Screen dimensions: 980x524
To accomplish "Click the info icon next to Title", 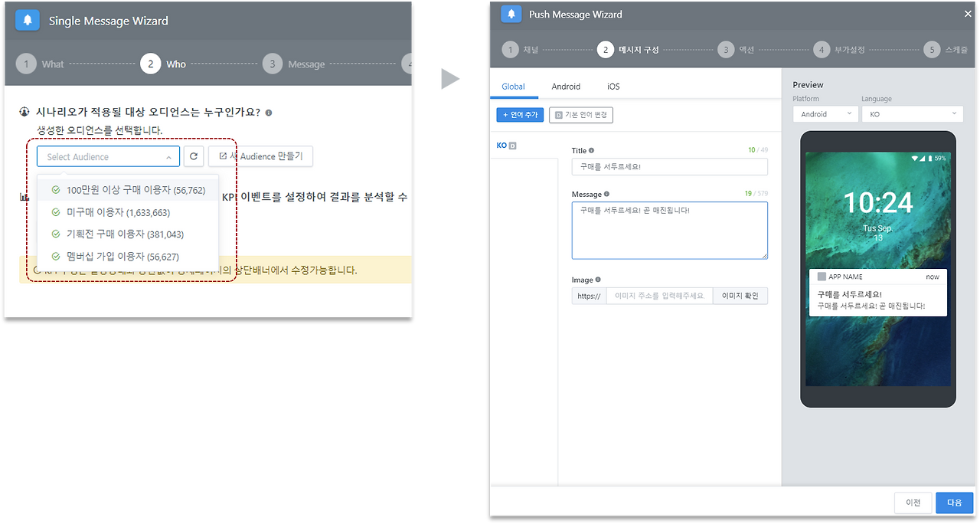I will pos(591,151).
